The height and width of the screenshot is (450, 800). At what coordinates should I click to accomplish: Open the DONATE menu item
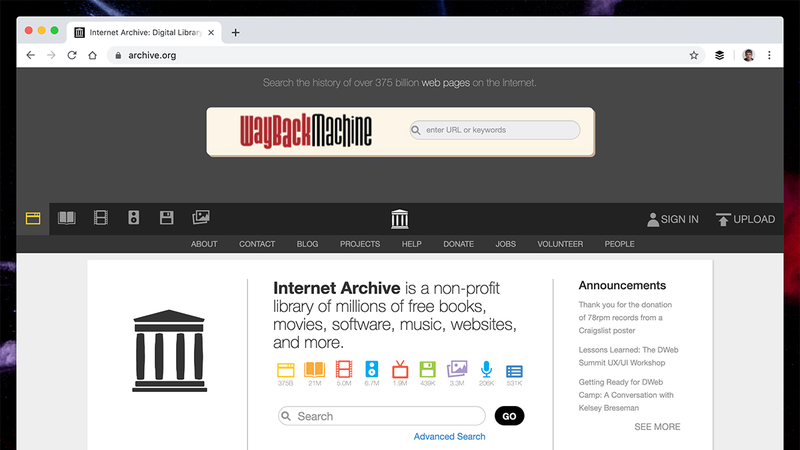coord(459,244)
